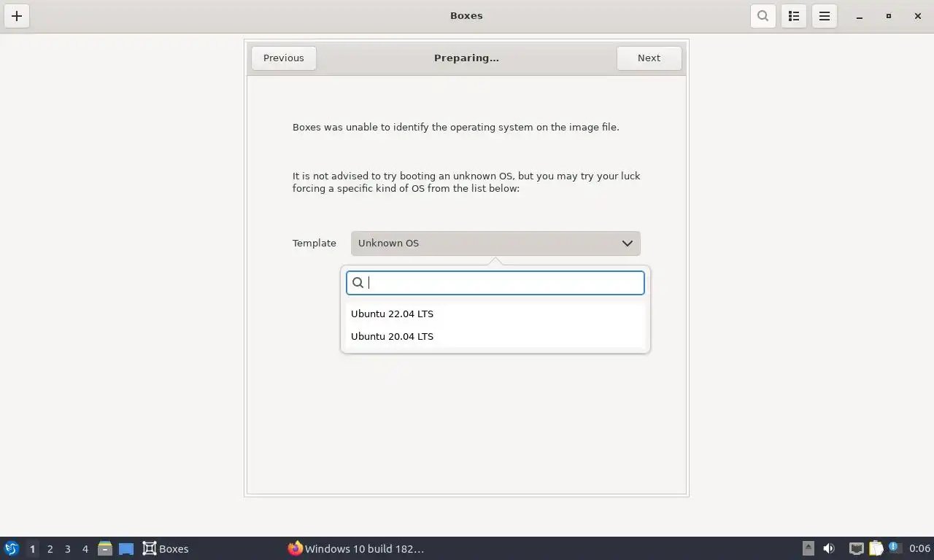
Task: Open the wired network tray icon
Action: pos(856,548)
